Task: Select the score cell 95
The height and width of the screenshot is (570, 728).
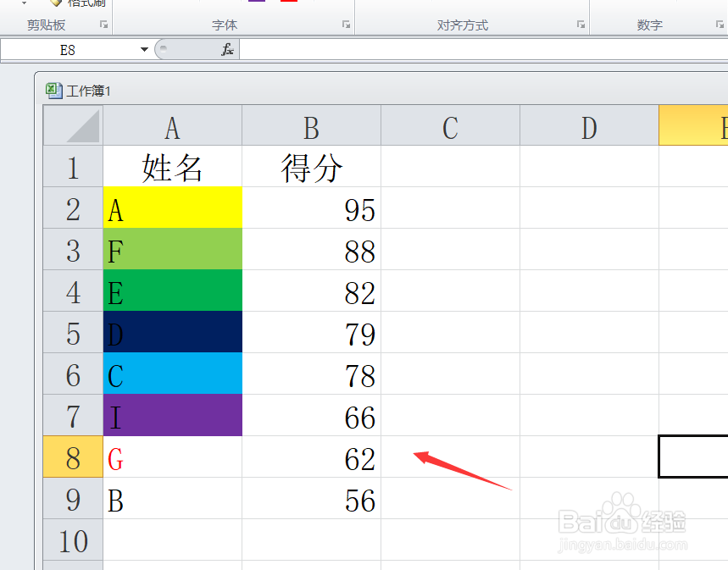Action: pos(311,208)
